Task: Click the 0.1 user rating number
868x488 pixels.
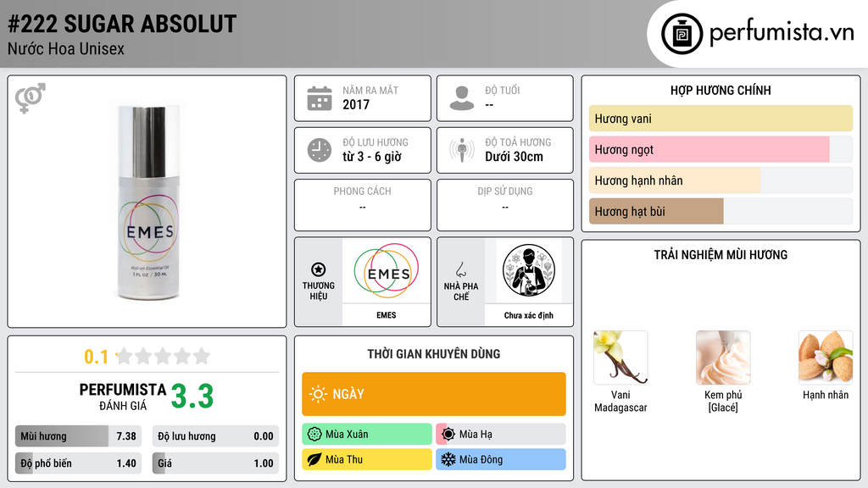Action: pos(97,357)
